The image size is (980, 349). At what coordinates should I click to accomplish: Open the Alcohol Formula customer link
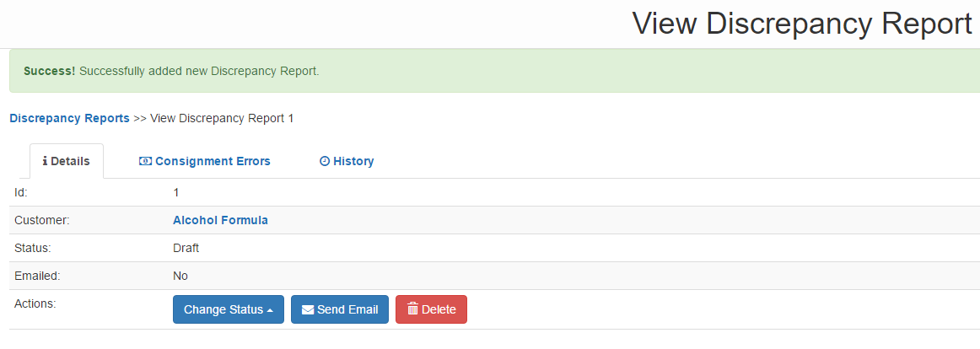220,220
